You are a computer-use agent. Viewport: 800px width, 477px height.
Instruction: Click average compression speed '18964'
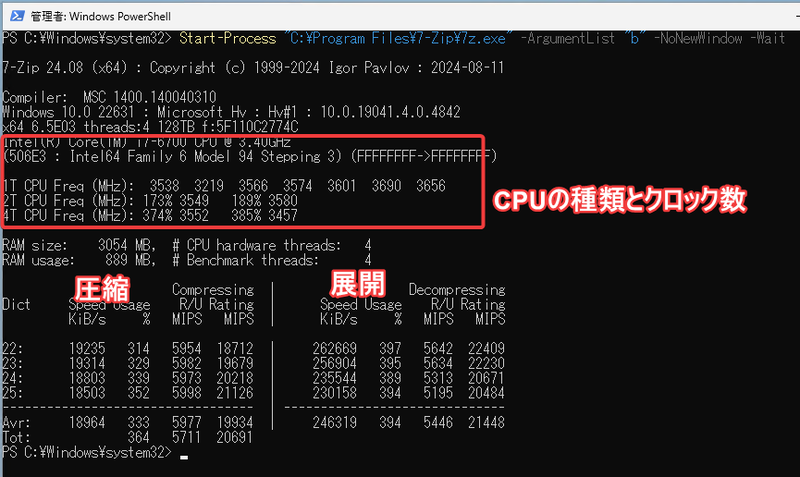(87, 423)
